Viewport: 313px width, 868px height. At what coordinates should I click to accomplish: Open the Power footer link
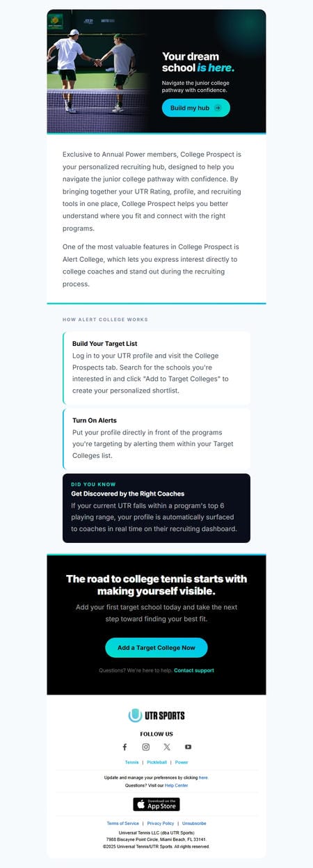[x=182, y=762]
